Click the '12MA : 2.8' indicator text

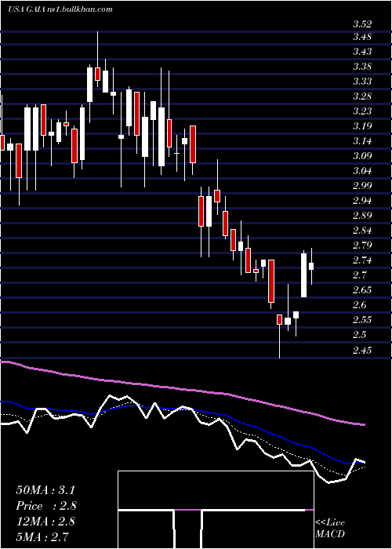[x=45, y=521]
